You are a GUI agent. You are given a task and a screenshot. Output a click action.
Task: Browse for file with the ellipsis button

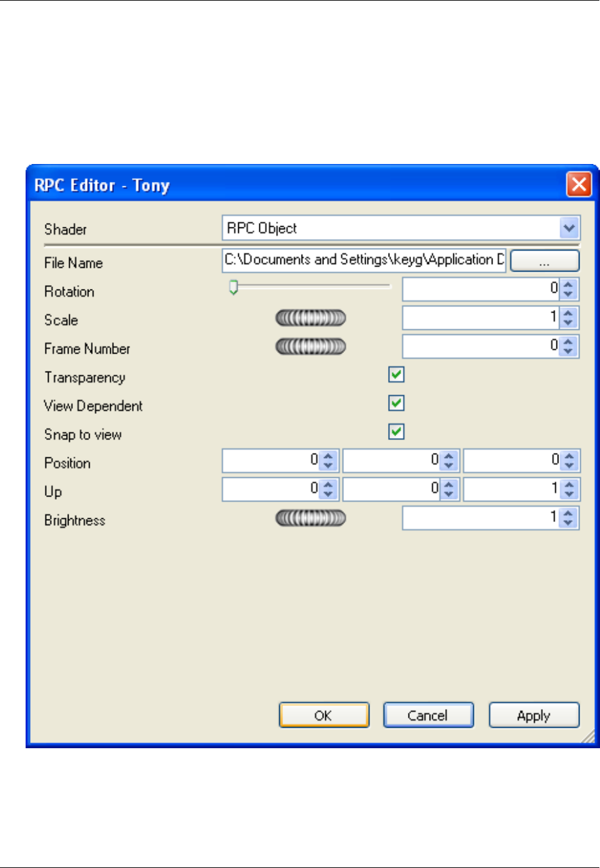544,261
